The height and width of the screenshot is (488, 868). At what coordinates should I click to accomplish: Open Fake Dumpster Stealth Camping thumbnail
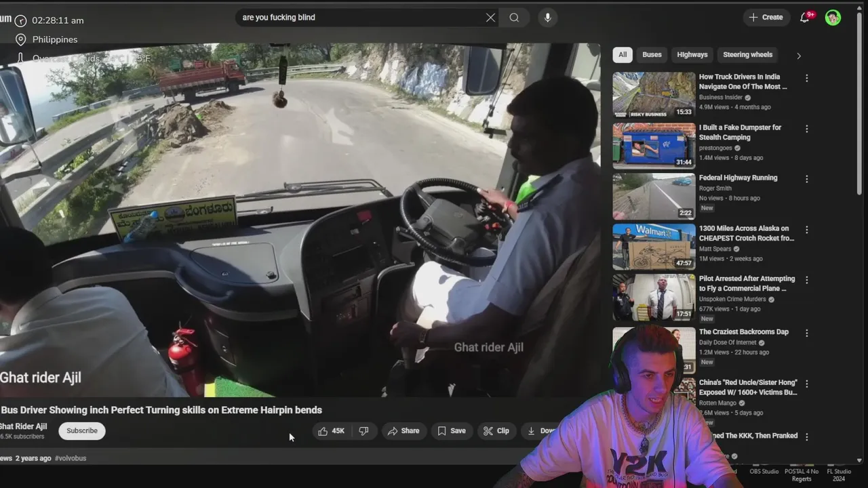[654, 146]
